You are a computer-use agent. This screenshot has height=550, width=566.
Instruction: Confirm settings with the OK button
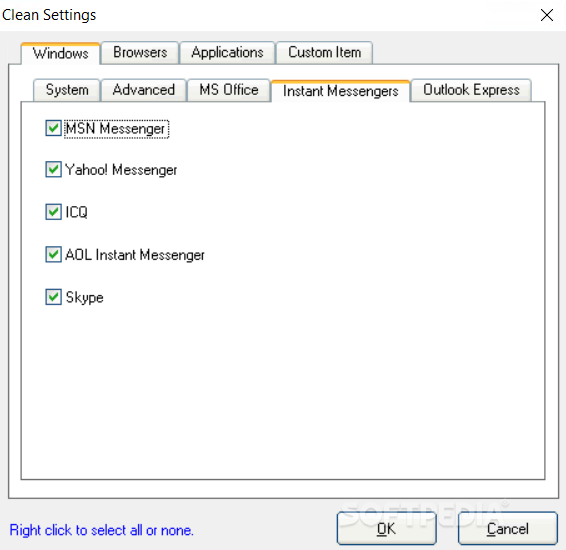click(387, 529)
